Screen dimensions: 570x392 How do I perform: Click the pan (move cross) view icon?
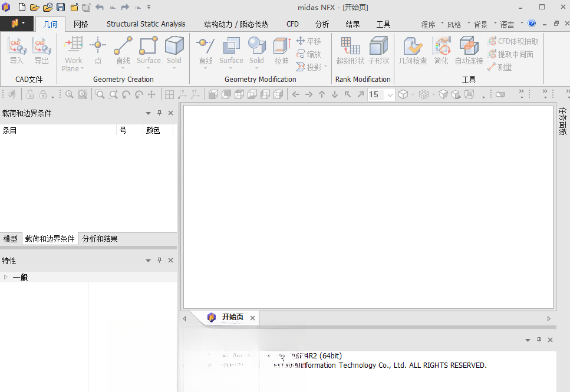(151, 94)
